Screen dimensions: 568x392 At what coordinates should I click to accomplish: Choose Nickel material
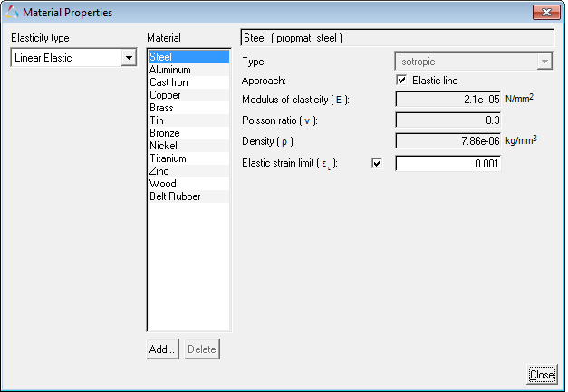click(x=164, y=146)
